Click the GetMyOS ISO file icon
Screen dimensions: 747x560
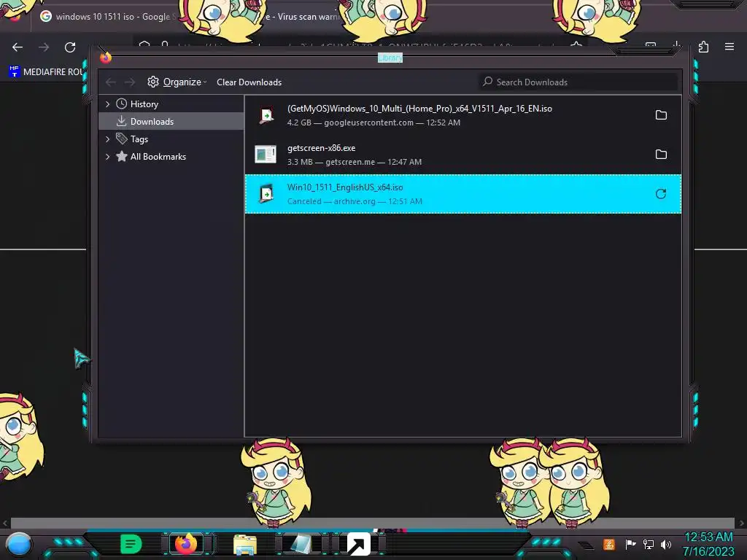[266, 114]
